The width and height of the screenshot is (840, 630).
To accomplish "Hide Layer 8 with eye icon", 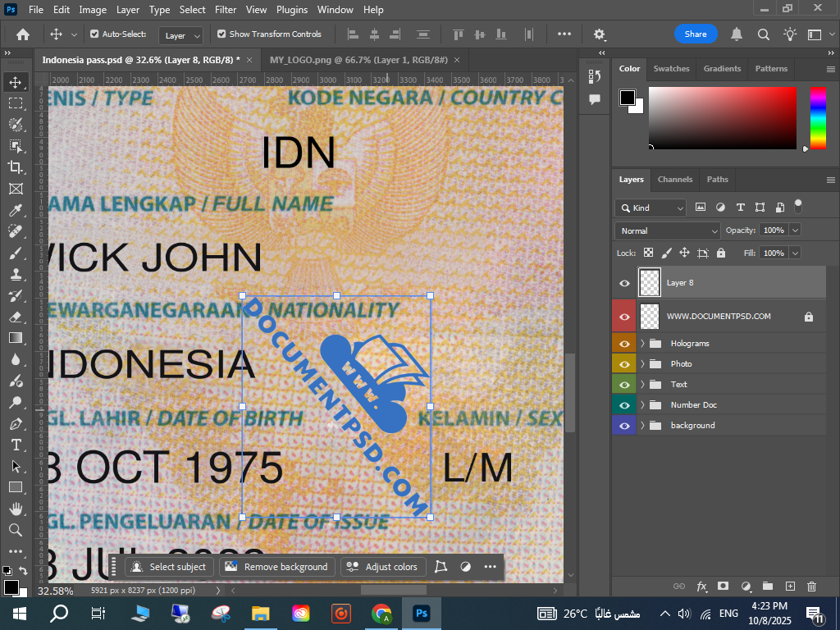I will coord(624,283).
